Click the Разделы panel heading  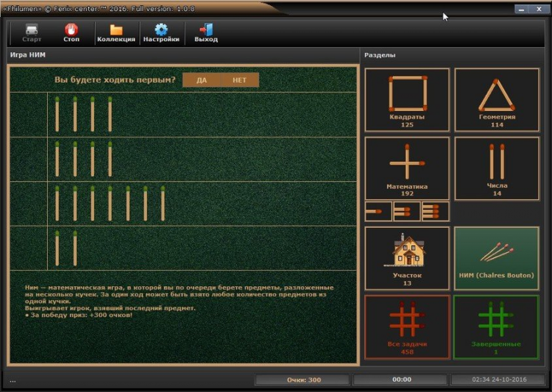click(380, 55)
